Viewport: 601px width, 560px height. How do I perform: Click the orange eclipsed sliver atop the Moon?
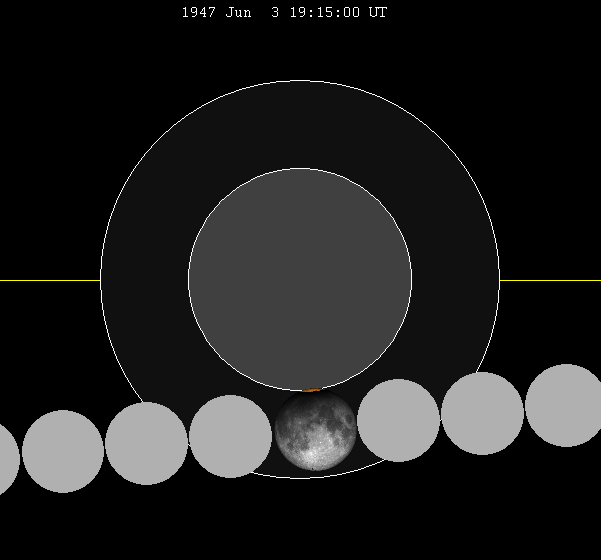coord(312,390)
